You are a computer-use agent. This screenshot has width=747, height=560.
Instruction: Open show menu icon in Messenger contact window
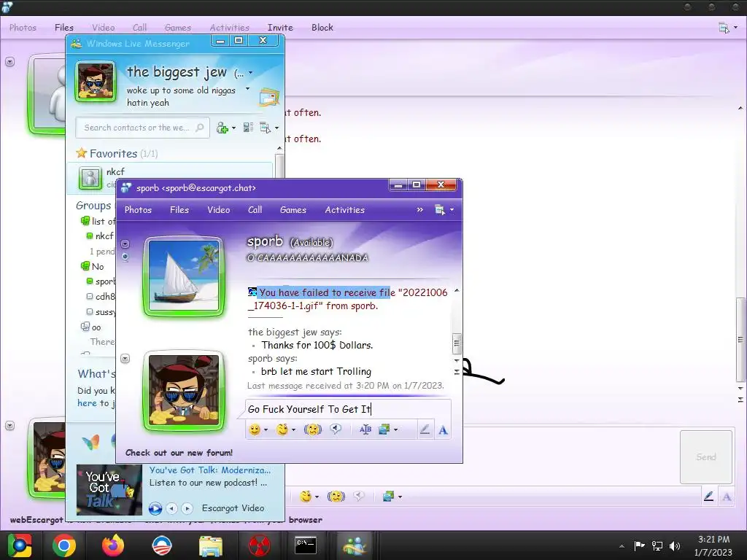point(266,128)
